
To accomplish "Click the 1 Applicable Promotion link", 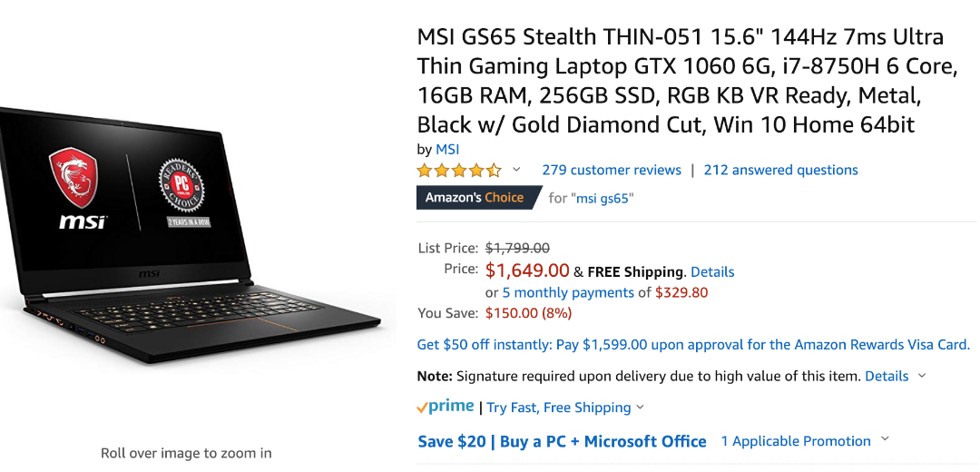I will [796, 441].
